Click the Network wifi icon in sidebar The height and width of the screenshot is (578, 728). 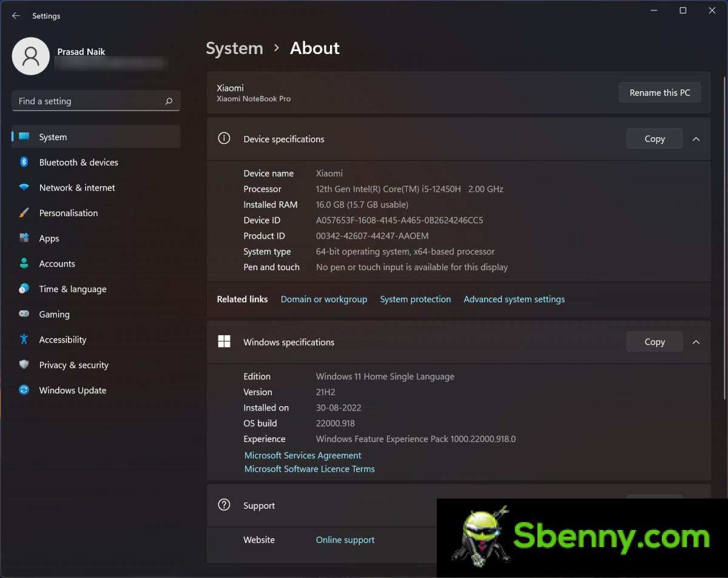[24, 188]
